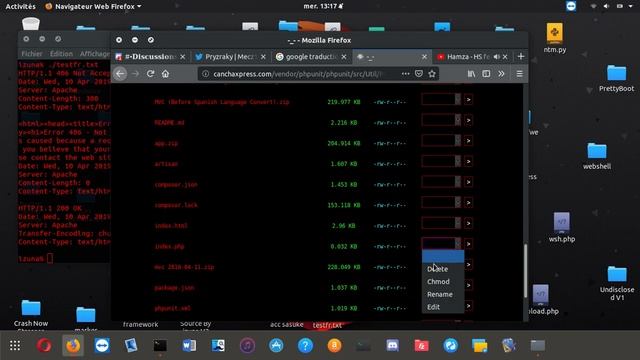The height and width of the screenshot is (360, 640).
Task: Open the README.md file link
Action: point(169,122)
